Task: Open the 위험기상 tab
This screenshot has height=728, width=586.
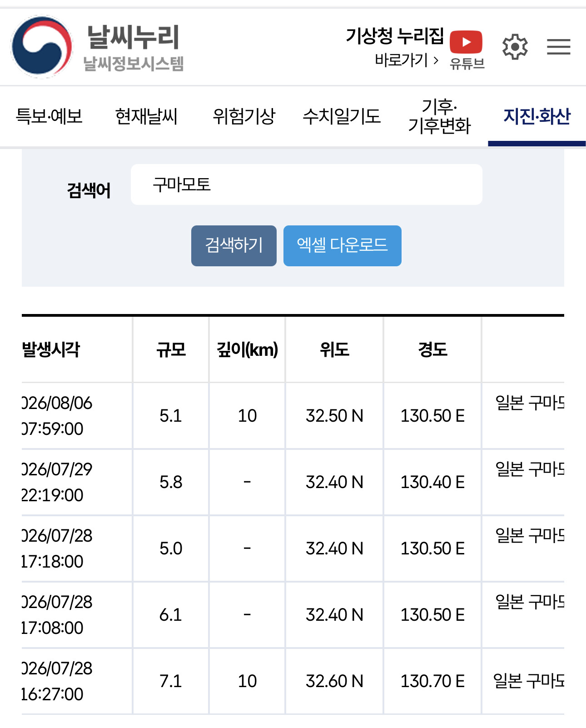Action: click(x=244, y=116)
